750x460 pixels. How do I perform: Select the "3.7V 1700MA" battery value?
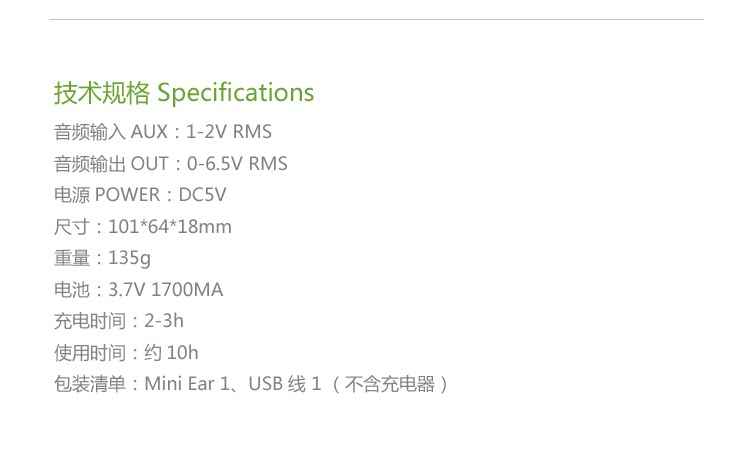165,290
